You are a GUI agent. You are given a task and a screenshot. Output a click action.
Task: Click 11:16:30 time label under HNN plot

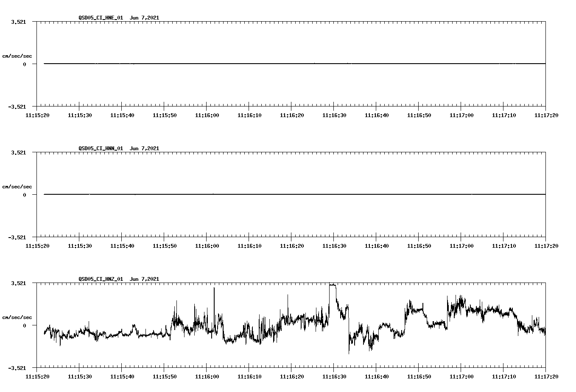(334, 246)
